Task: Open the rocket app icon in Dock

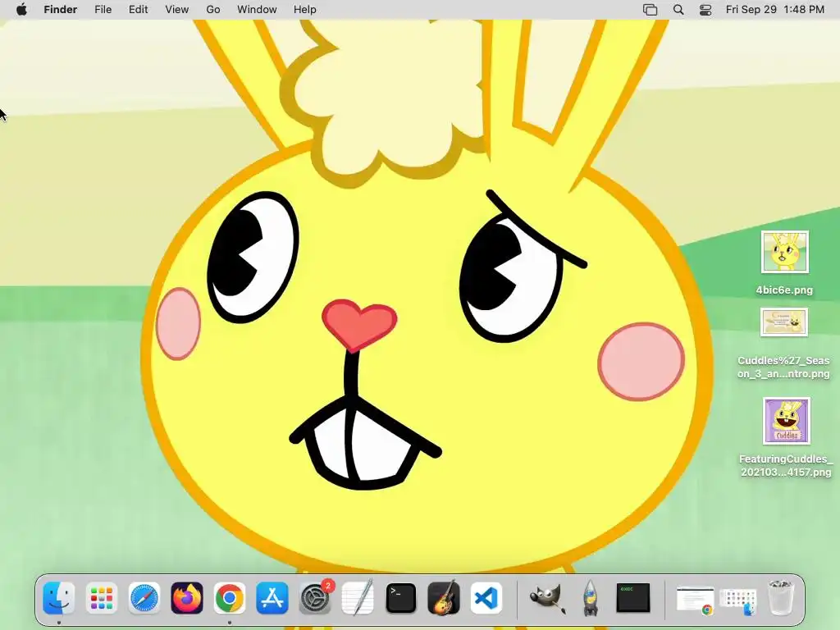Action: tap(591, 598)
